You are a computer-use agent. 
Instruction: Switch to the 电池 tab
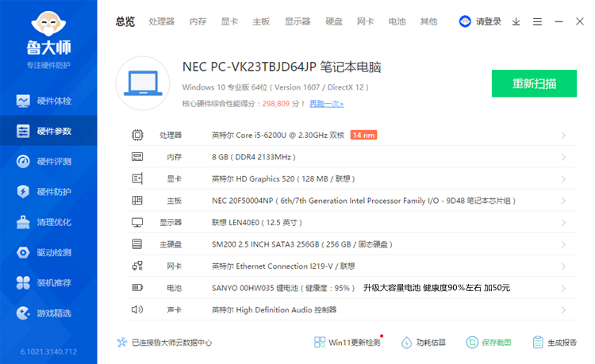point(397,21)
